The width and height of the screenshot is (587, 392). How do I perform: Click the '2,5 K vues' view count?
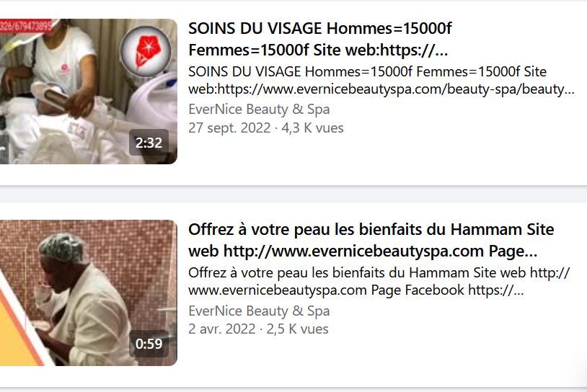pyautogui.click(x=297, y=329)
